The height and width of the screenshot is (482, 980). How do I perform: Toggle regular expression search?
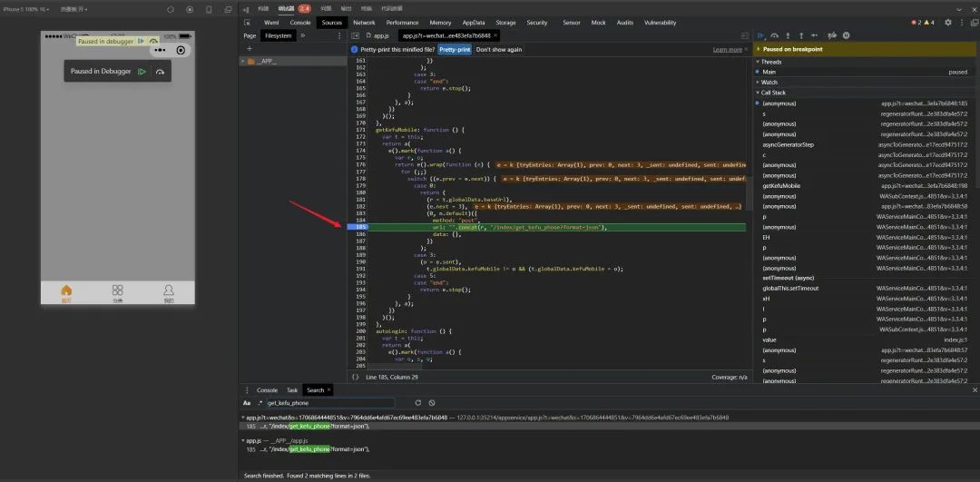[x=260, y=403]
